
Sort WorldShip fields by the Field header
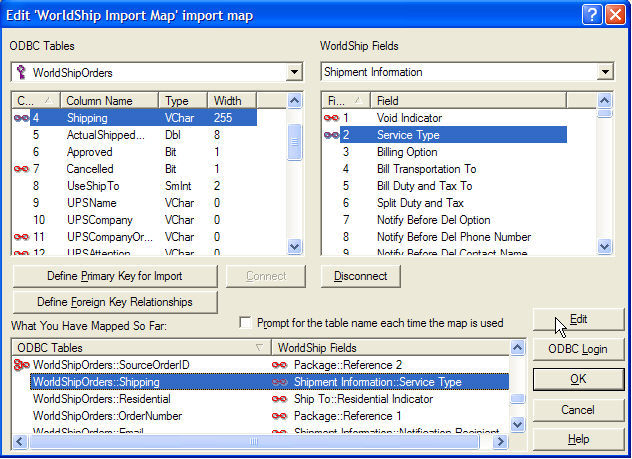469,100
